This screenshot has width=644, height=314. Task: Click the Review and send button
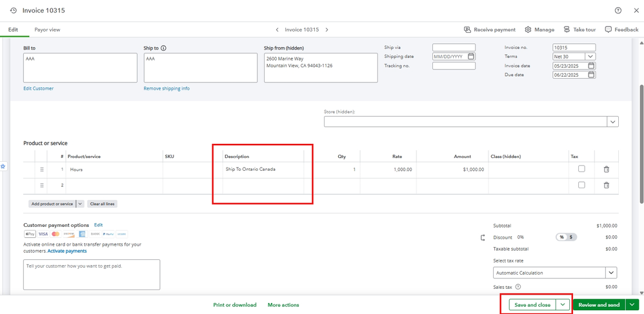(599, 304)
